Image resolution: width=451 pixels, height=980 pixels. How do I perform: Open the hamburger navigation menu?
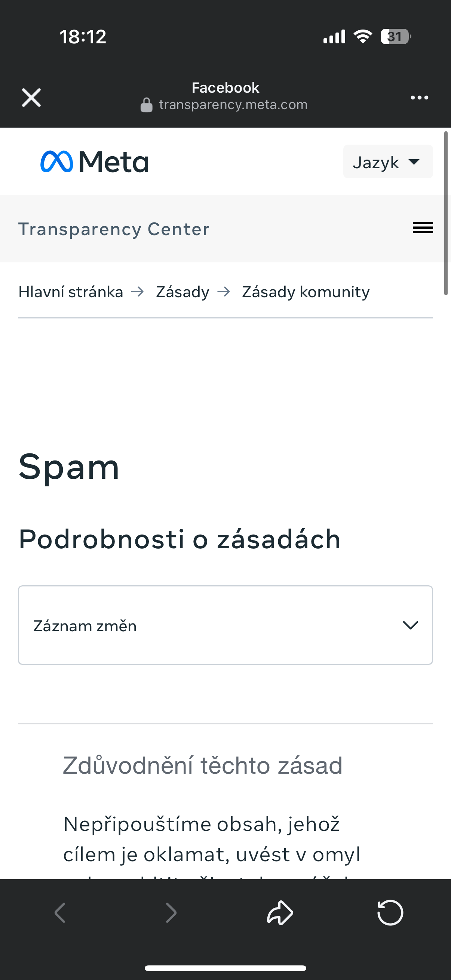click(423, 228)
